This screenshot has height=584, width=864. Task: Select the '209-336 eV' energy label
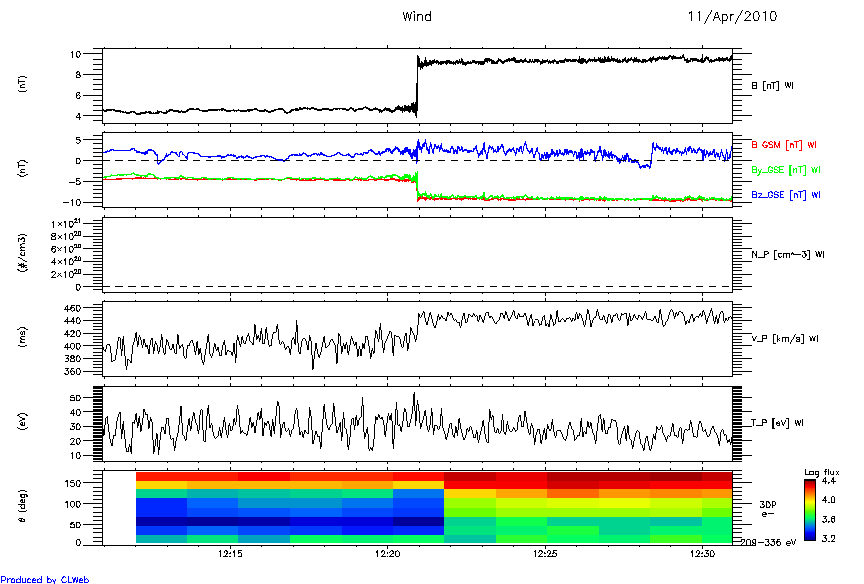(768, 543)
